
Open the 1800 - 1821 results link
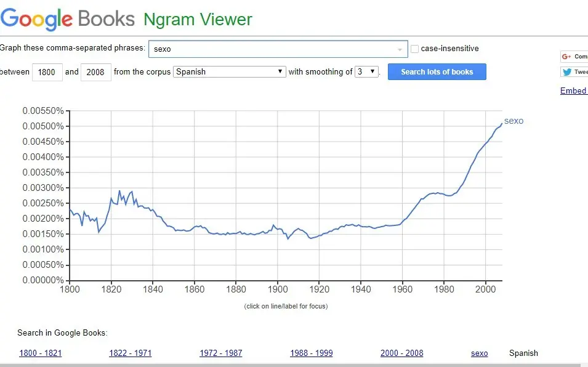[41, 353]
